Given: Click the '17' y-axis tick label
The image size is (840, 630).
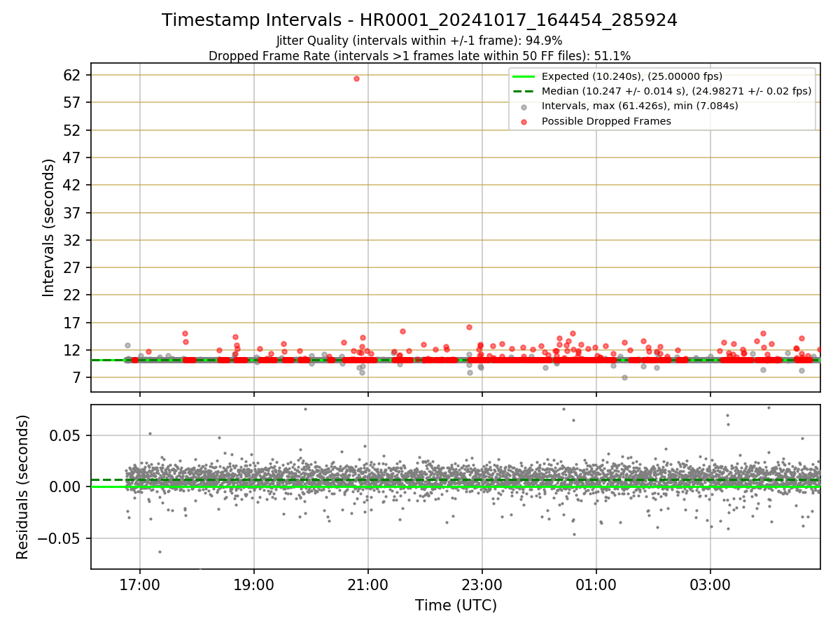Looking at the screenshot, I should pos(73,323).
